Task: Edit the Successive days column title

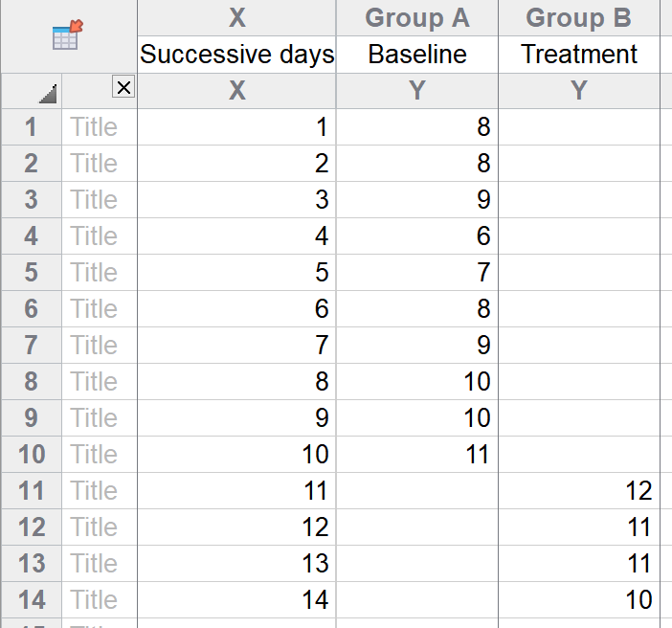Action: click(x=236, y=55)
